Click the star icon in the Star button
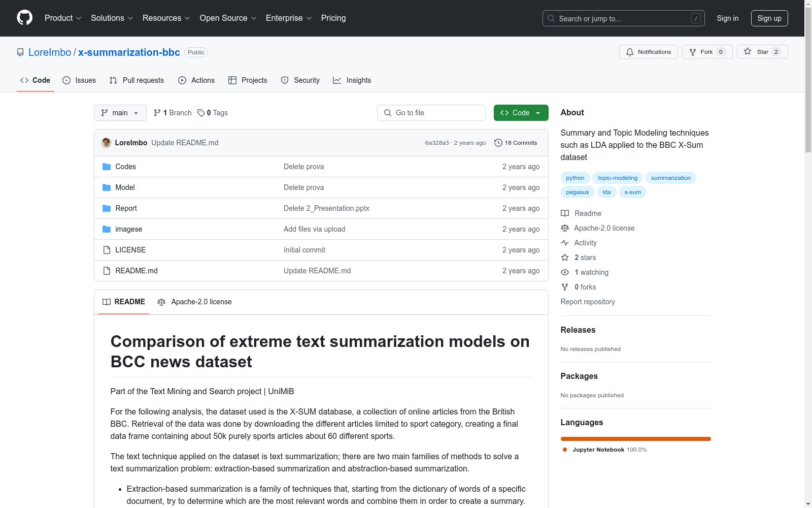 tap(748, 51)
